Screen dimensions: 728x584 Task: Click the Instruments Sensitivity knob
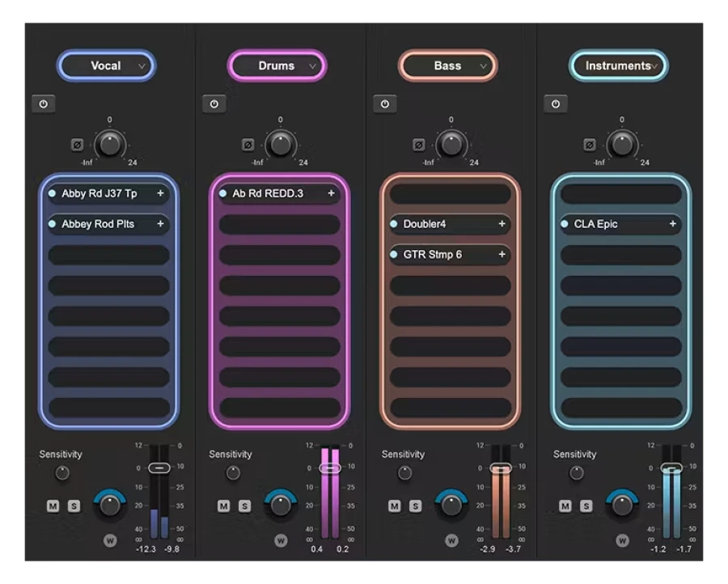577,473
